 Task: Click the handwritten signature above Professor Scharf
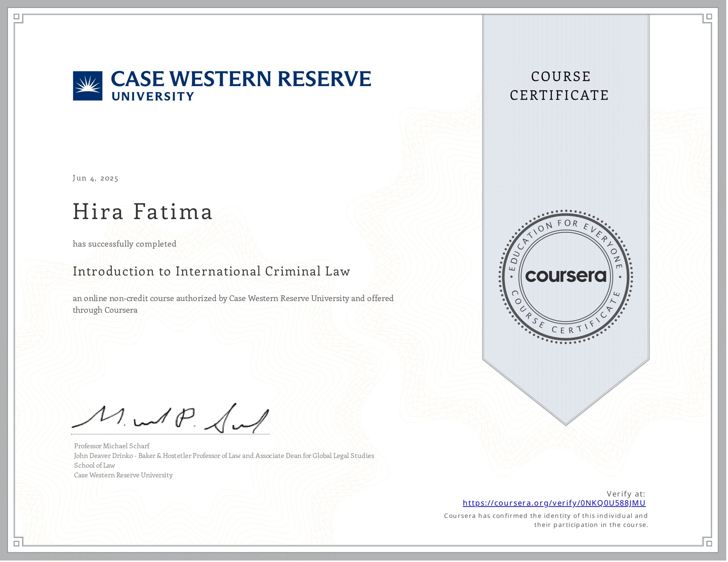pyautogui.click(x=170, y=419)
